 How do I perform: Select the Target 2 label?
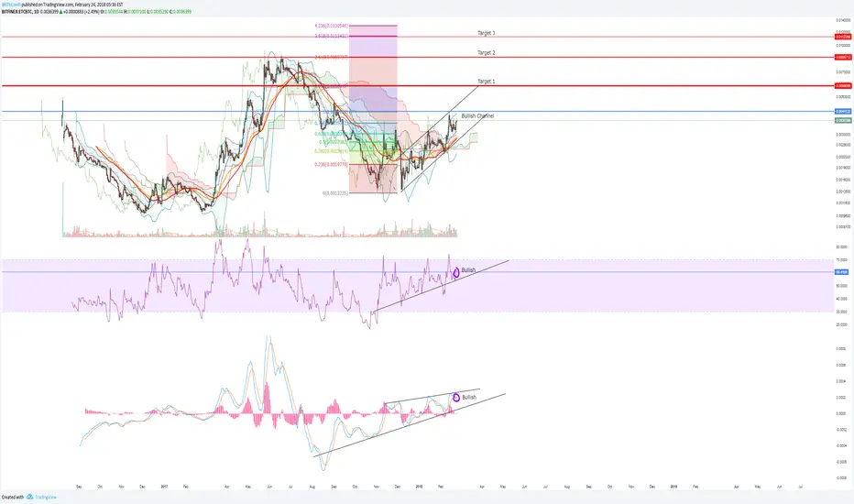pos(487,53)
